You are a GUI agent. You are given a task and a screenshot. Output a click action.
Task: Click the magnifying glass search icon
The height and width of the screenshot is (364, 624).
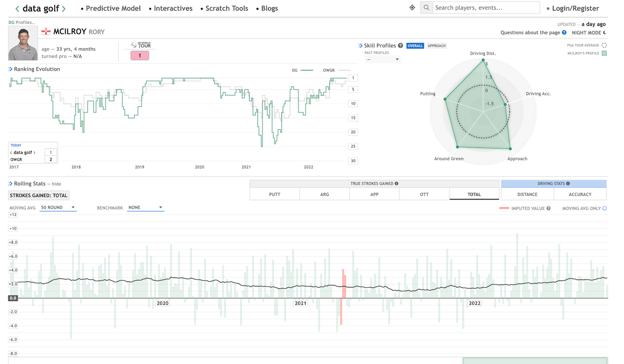coord(426,8)
